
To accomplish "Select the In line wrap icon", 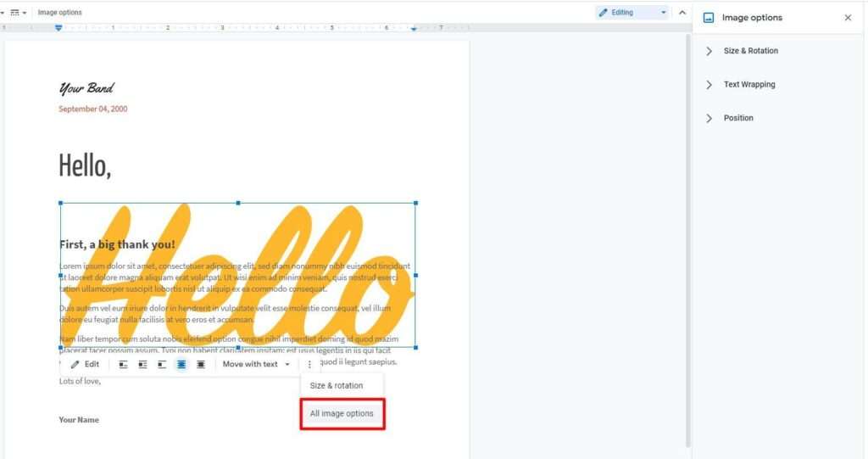I will (x=123, y=364).
